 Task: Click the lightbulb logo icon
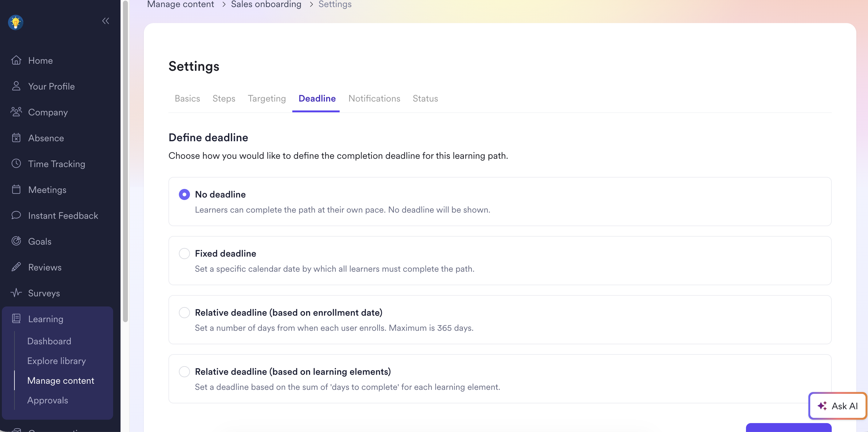(x=15, y=22)
